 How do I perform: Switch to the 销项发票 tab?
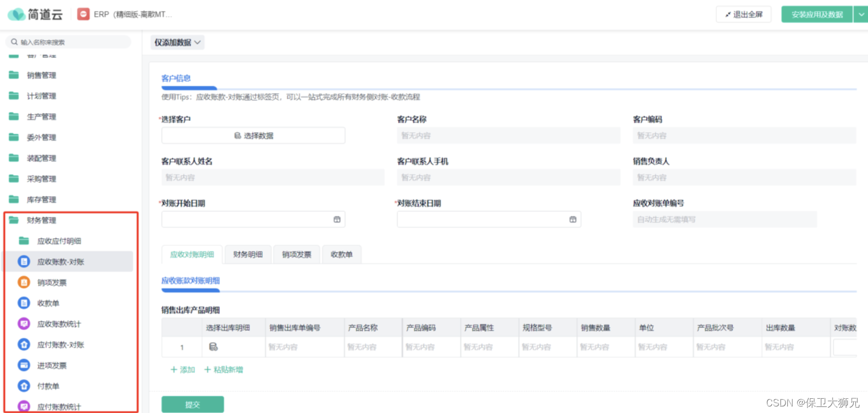[297, 254]
